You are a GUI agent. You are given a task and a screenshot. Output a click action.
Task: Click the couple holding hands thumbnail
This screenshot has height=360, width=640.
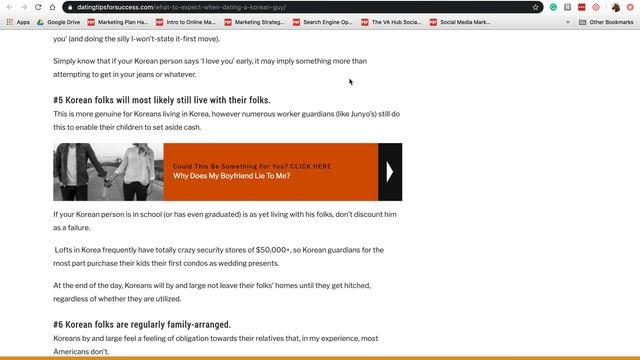point(108,172)
